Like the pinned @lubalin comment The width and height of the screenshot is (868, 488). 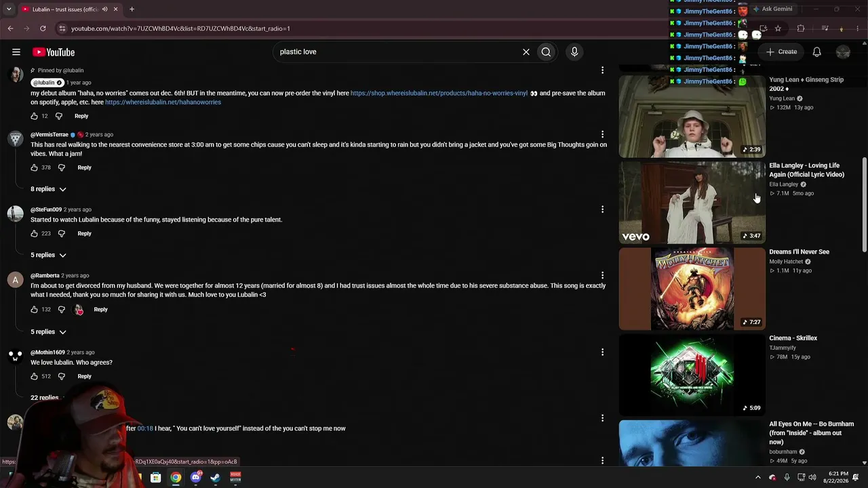[x=35, y=116]
